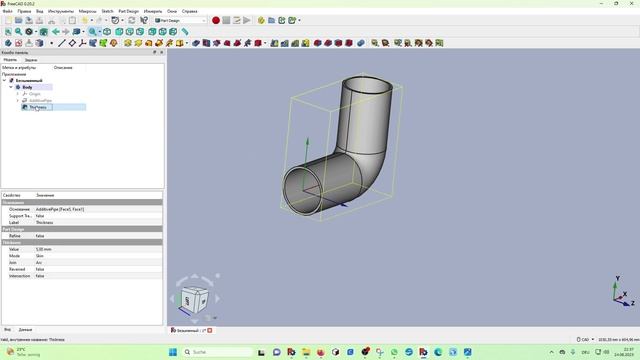Click the green back navigation arrow
This screenshot has width=640, height=360.
(56, 31)
